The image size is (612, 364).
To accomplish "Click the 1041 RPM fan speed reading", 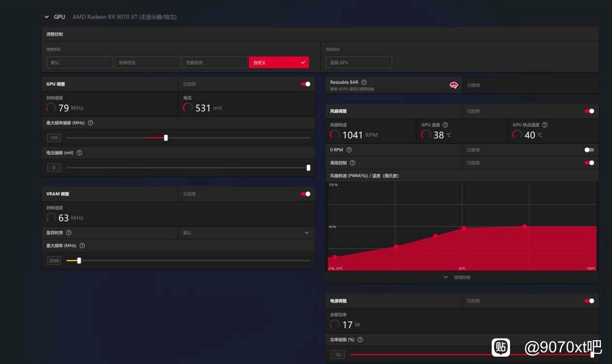I will click(x=360, y=135).
